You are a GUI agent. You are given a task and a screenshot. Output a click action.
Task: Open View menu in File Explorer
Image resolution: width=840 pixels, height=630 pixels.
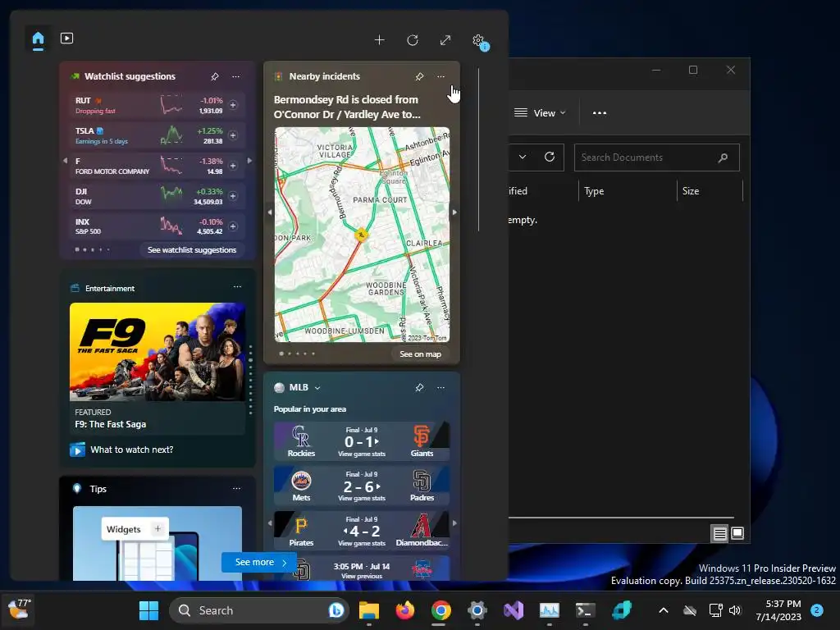point(540,113)
